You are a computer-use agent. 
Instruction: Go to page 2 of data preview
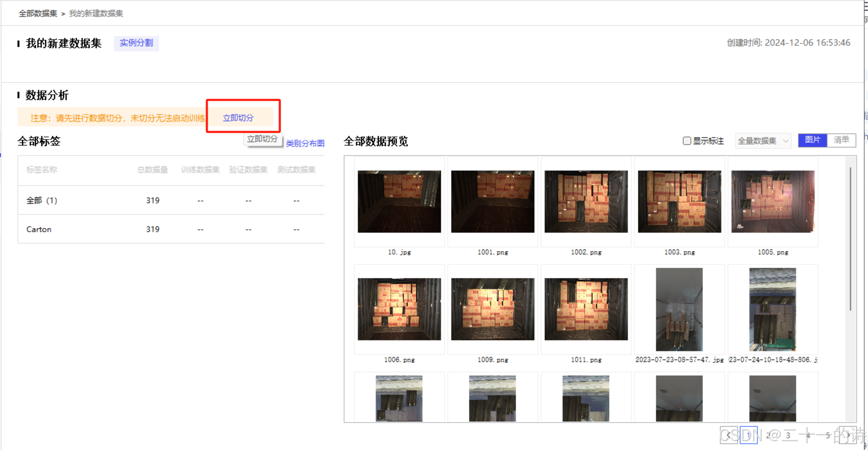[768, 435]
